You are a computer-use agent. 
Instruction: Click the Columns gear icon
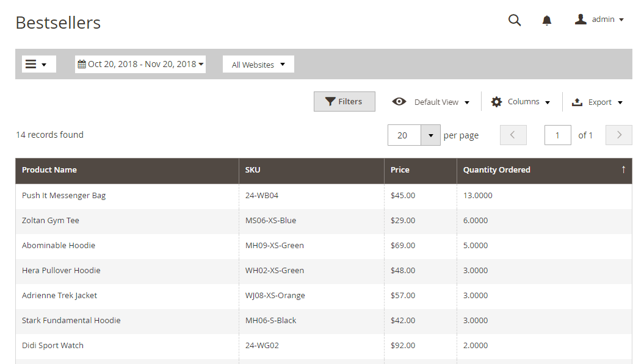496,102
